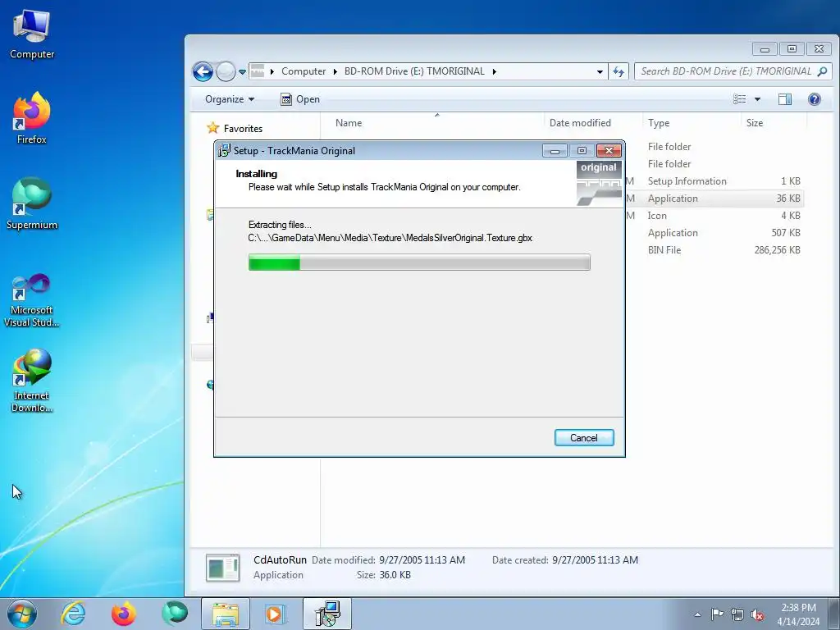Sort by Size column header

(755, 123)
